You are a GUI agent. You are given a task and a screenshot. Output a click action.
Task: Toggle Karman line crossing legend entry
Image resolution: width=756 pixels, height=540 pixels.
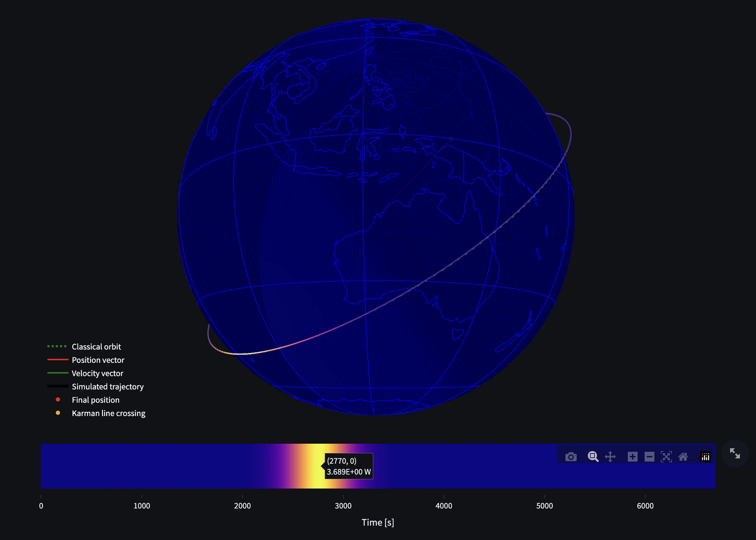click(100, 413)
